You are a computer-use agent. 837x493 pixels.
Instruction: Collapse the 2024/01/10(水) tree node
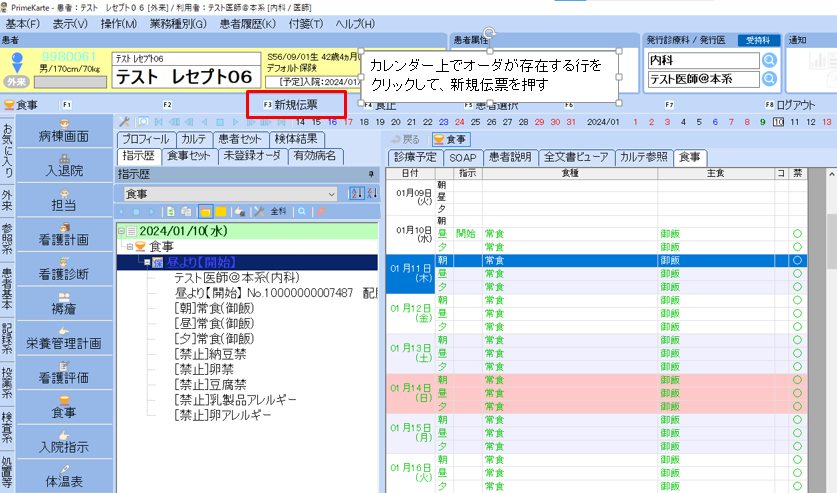[x=121, y=231]
